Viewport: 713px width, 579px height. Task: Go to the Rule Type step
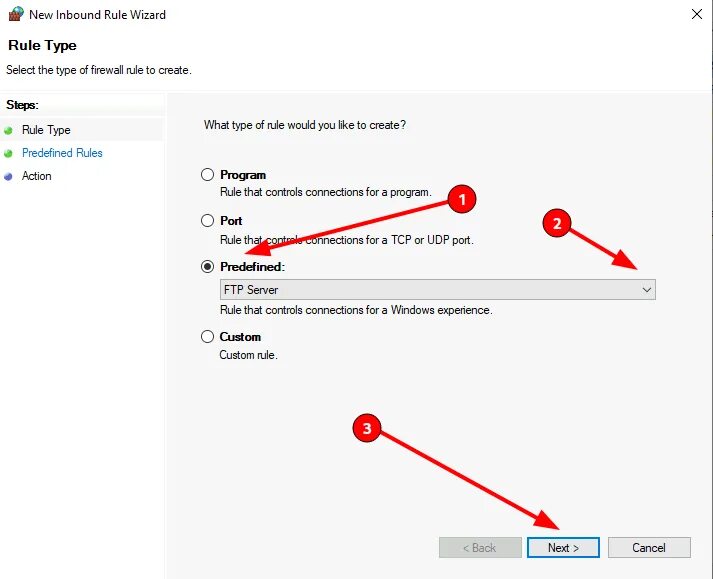(x=46, y=130)
